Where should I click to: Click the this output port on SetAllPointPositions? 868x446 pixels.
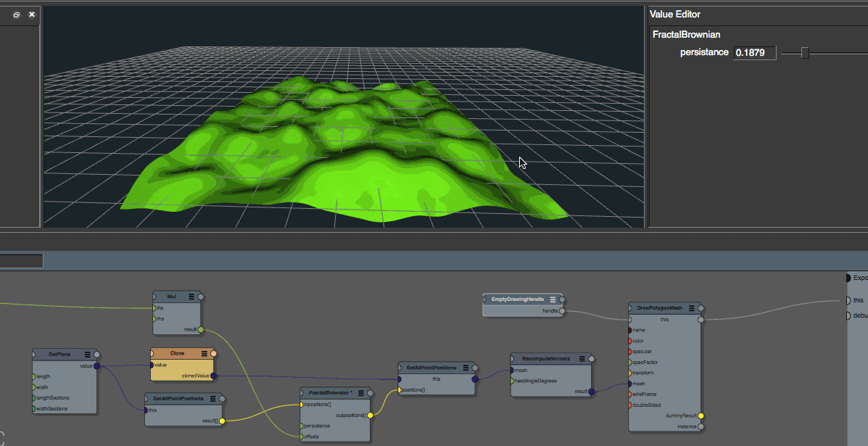tap(475, 379)
